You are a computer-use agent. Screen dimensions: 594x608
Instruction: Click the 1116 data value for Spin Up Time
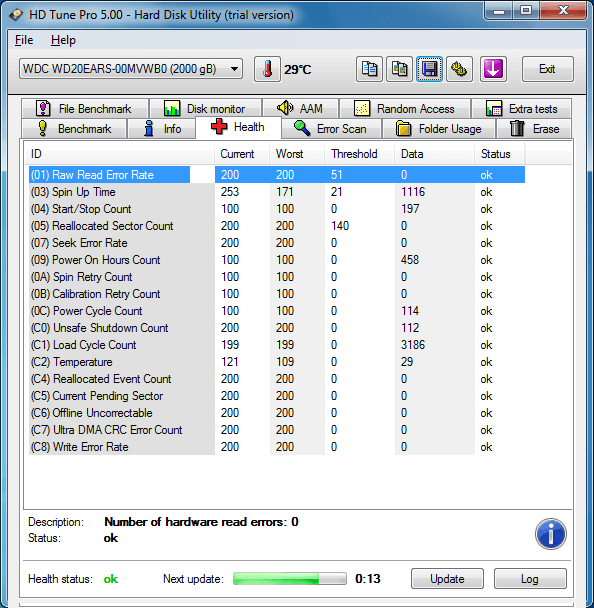point(413,192)
